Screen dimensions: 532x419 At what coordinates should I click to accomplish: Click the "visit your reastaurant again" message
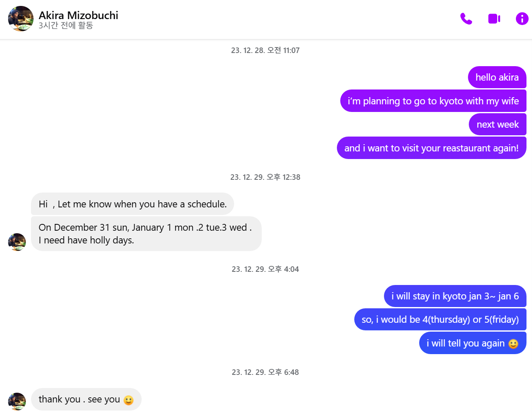431,148
